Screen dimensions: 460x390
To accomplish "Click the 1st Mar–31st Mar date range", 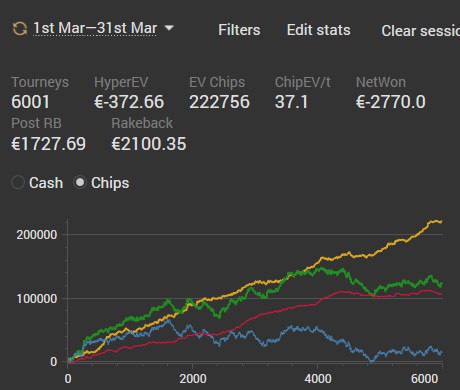I will pos(95,28).
